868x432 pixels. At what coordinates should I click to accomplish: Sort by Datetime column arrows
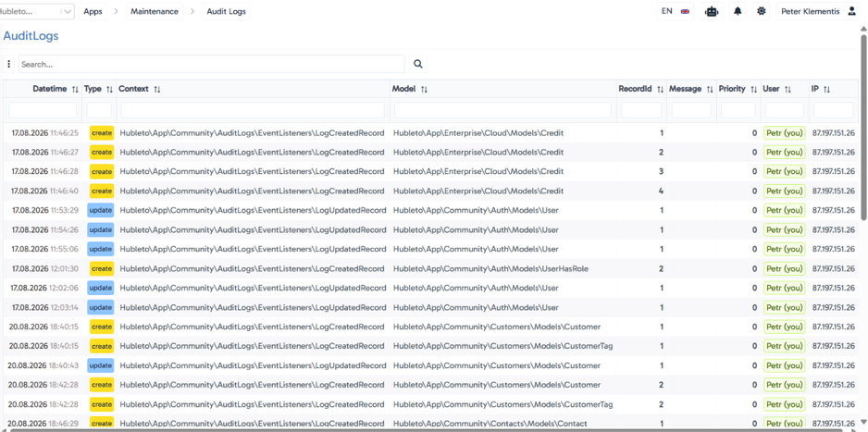coord(75,89)
